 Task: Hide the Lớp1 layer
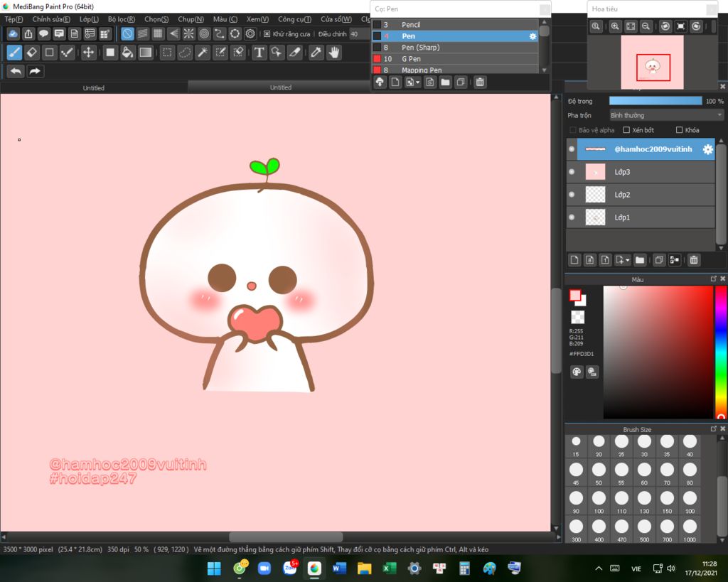pos(572,217)
